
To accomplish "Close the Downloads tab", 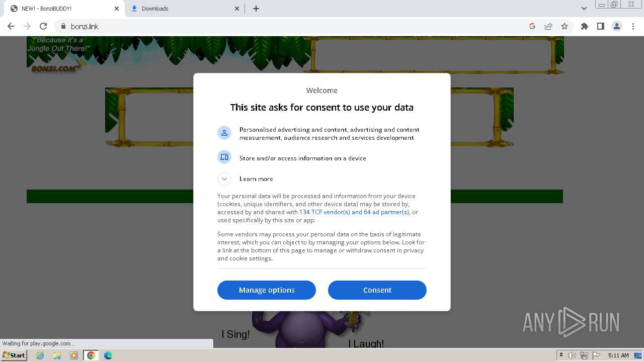I will click(237, 9).
